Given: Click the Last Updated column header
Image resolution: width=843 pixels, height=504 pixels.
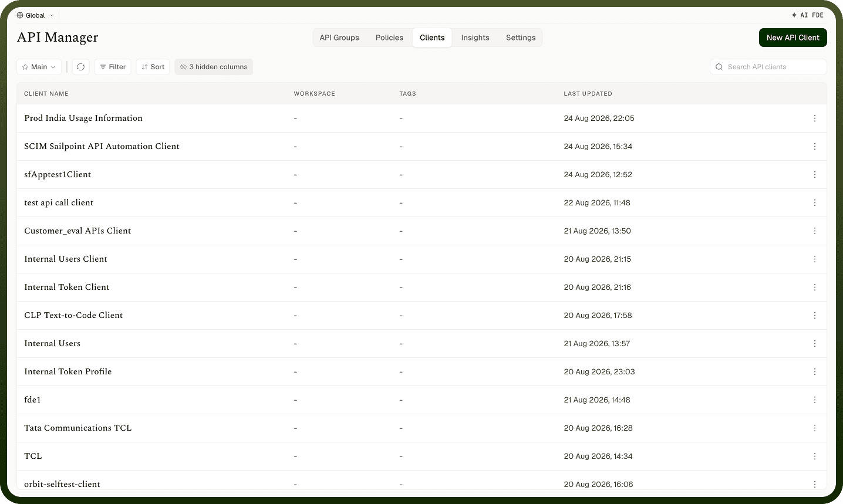Looking at the screenshot, I should pos(588,94).
